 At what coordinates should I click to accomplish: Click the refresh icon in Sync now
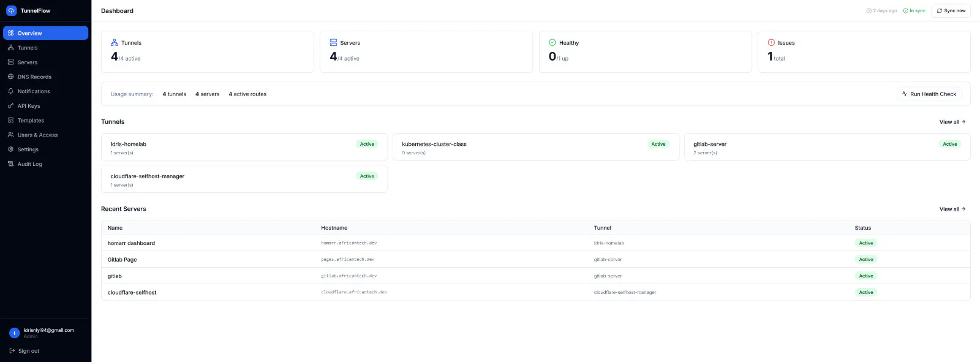940,10
